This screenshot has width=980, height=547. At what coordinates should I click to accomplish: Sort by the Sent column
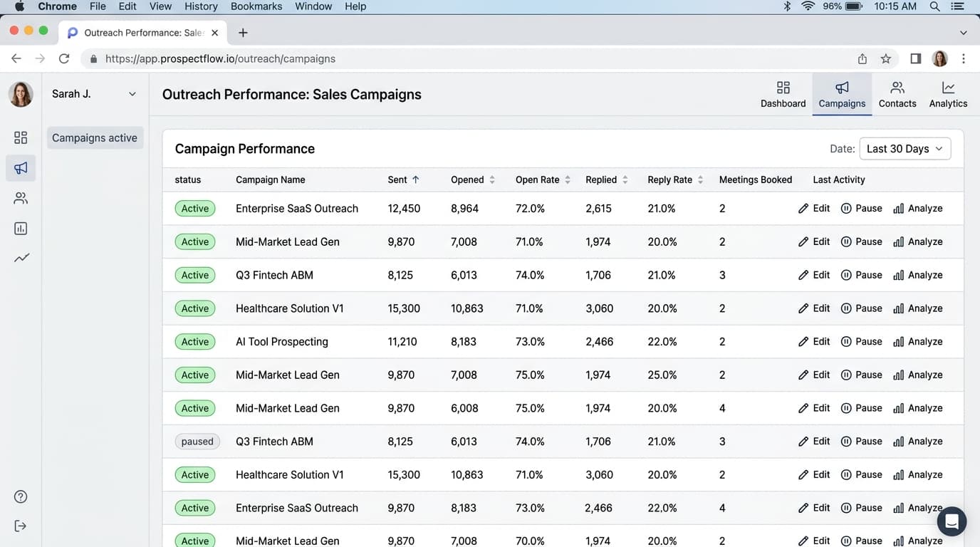404,179
